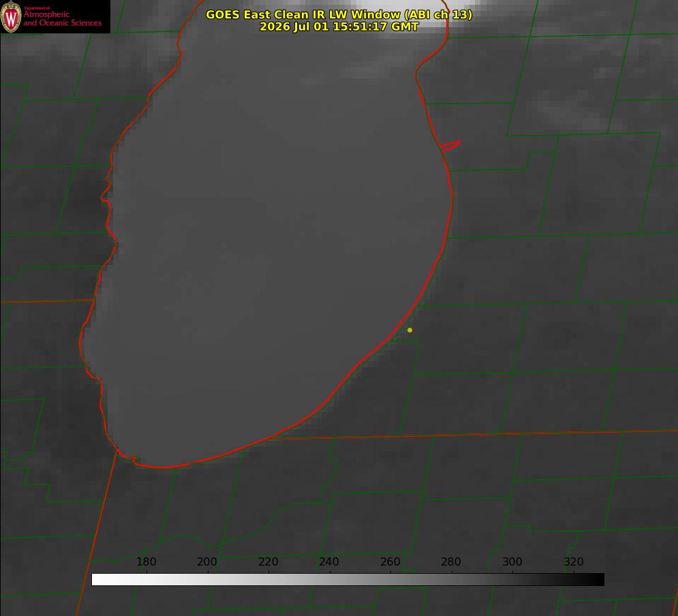Select the GOES East Clean IR title

tap(339, 14)
